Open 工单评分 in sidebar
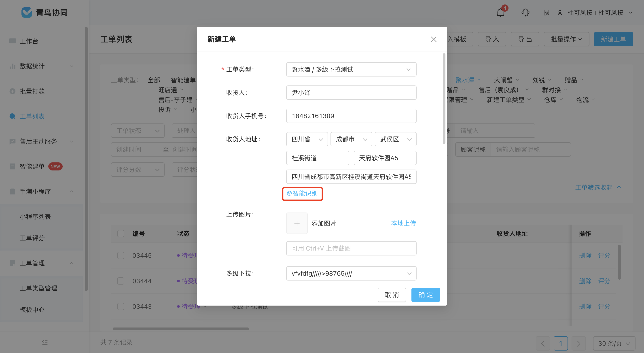This screenshot has height=353, width=644. tap(32, 238)
